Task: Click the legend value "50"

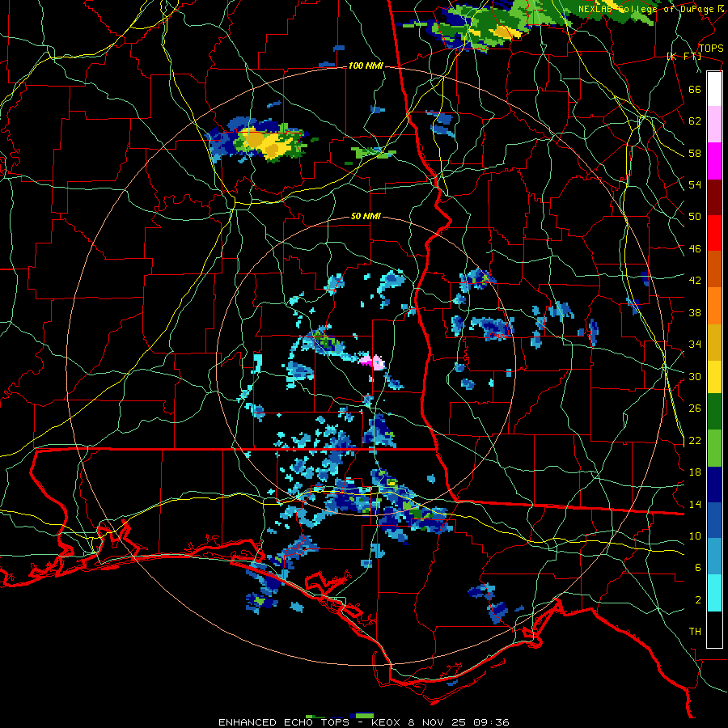Action: (x=695, y=217)
